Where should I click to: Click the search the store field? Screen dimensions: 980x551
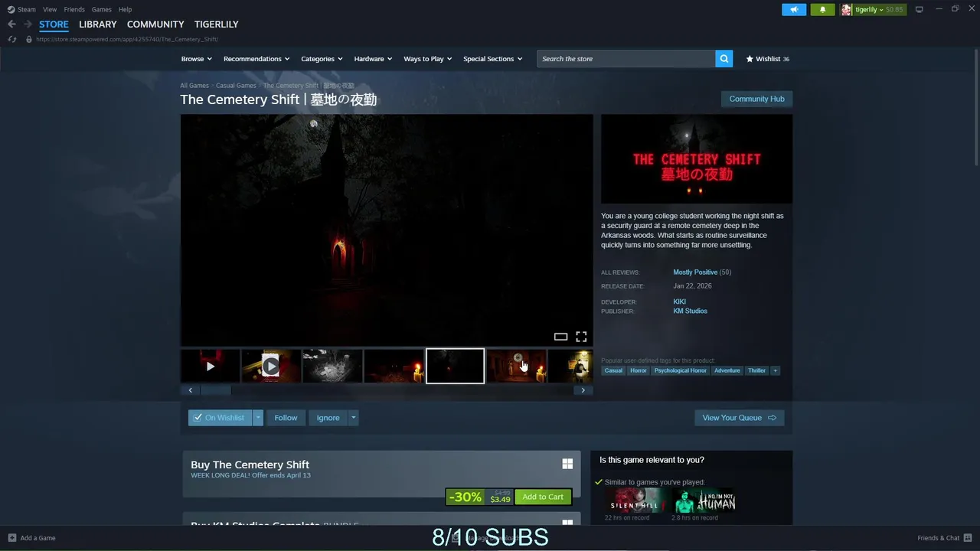[626, 59]
